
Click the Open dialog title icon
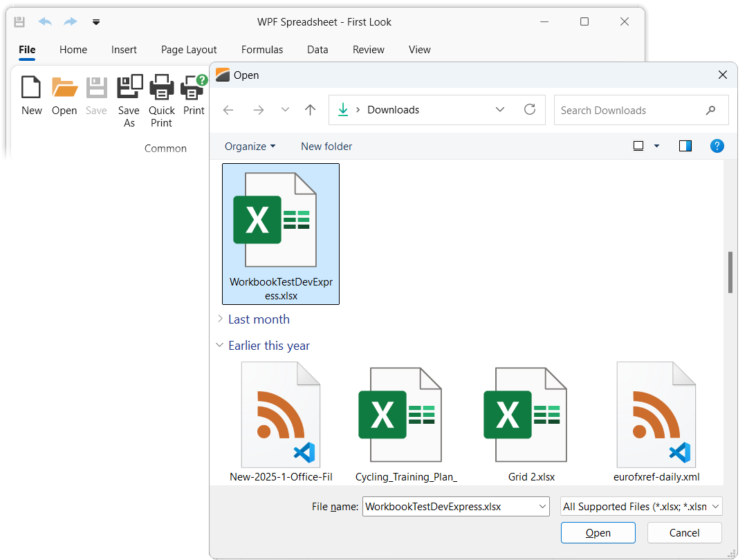[223, 75]
